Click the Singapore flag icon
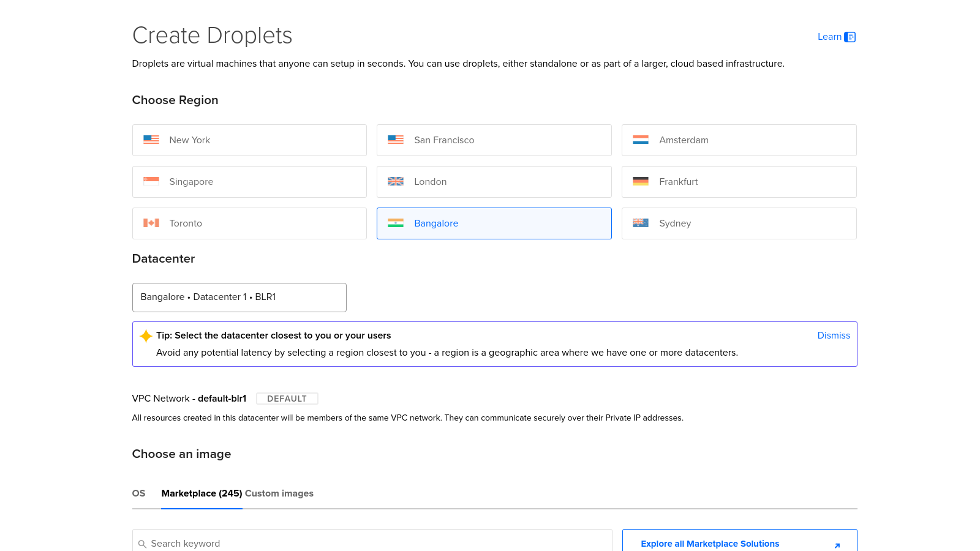This screenshot has width=980, height=551. click(151, 181)
